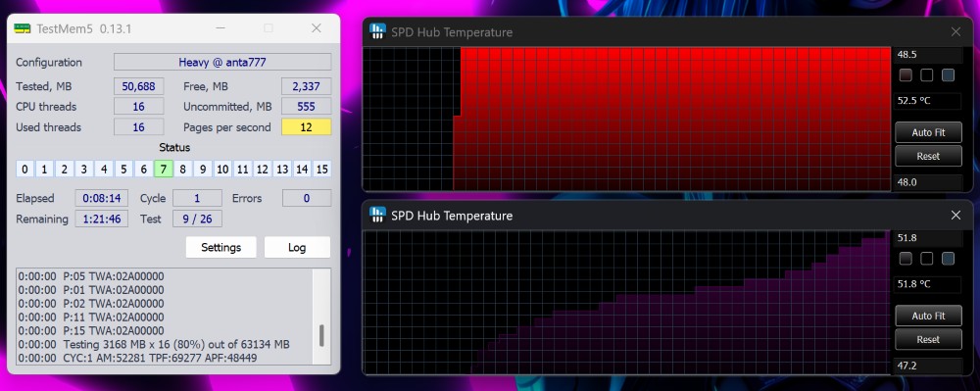The width and height of the screenshot is (980, 391).
Task: Click the Errors count value 0
Action: (x=307, y=198)
